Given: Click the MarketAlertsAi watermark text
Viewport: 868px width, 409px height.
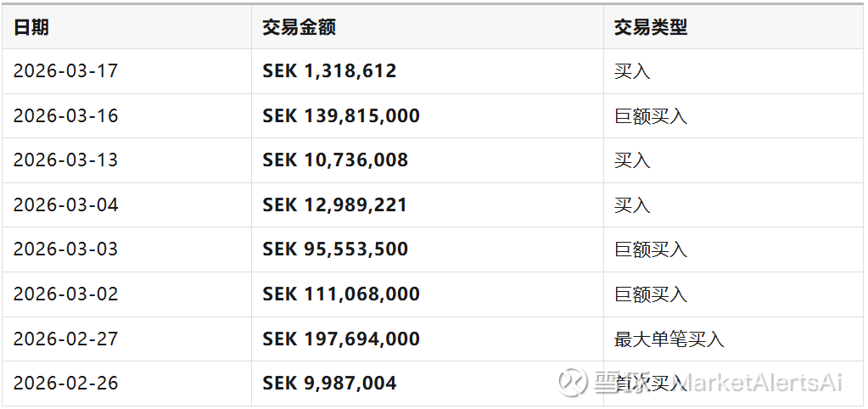Looking at the screenshot, I should pos(760,383).
